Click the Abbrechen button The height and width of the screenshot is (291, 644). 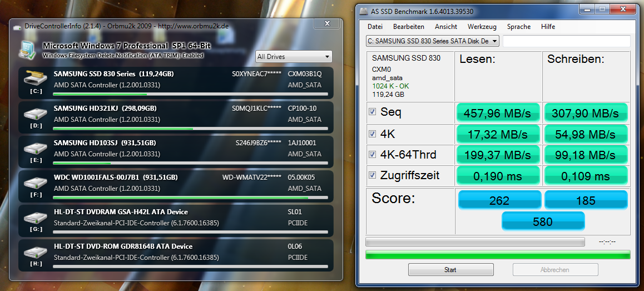click(x=555, y=270)
